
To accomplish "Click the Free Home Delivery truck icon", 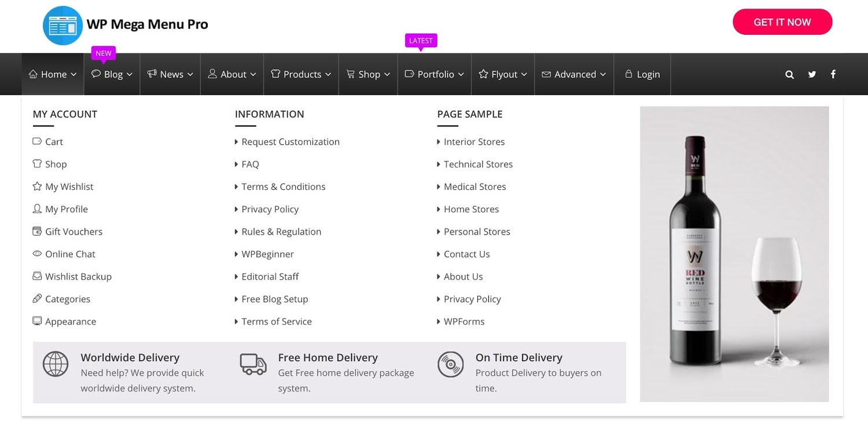I will tap(253, 364).
